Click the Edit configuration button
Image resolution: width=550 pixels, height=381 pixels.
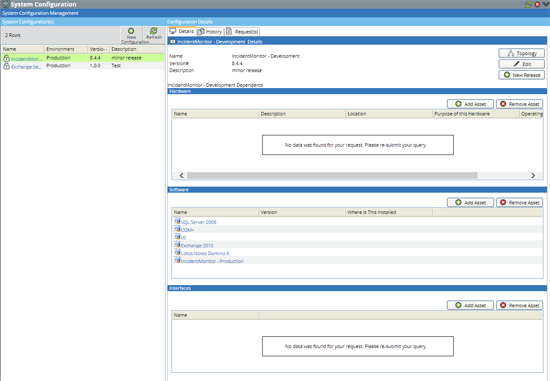click(x=522, y=64)
